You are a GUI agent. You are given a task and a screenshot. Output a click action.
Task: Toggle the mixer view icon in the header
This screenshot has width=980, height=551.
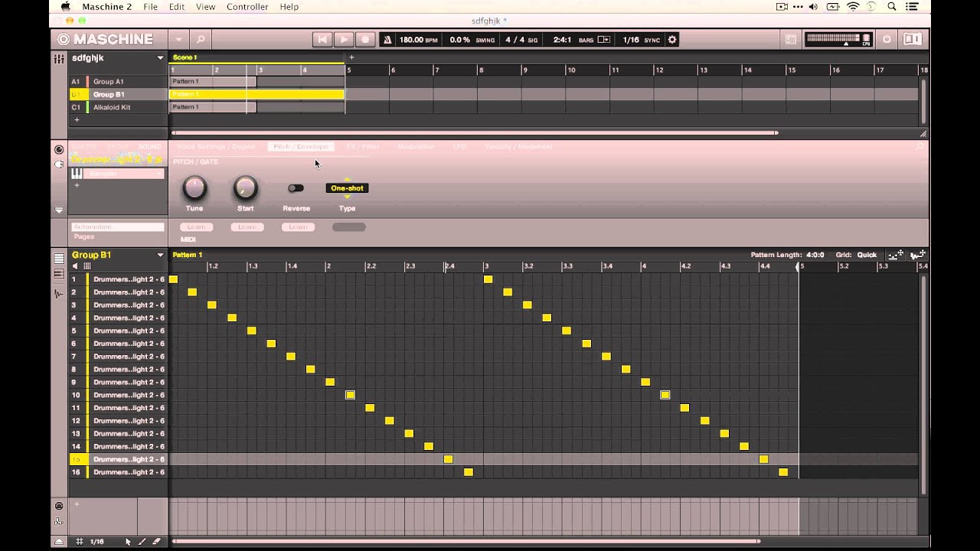(791, 39)
